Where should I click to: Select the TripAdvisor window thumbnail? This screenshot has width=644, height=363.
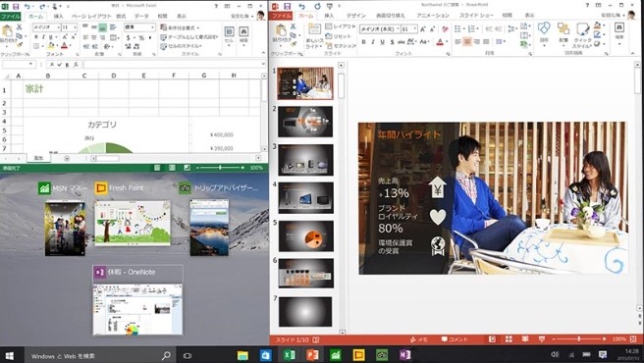(209, 228)
